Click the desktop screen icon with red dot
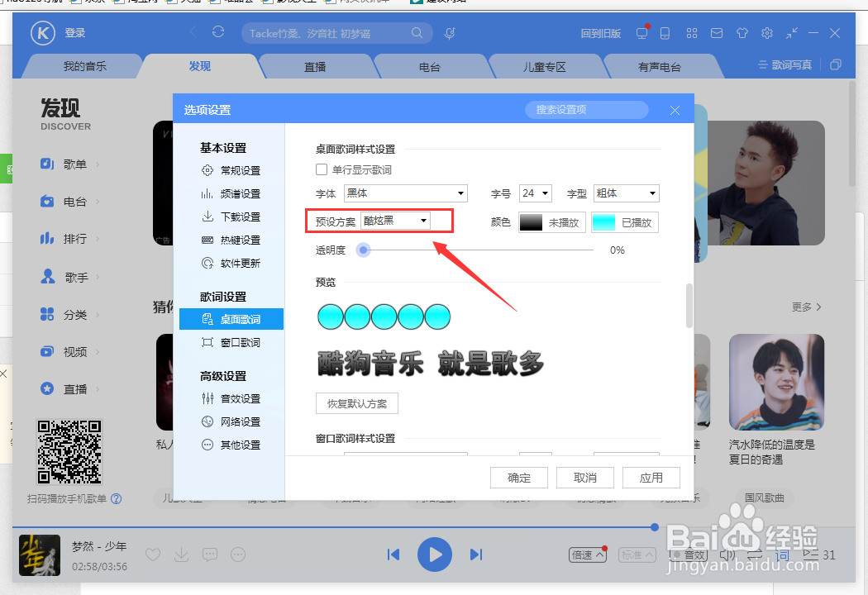Image resolution: width=868 pixels, height=595 pixels. [x=642, y=33]
